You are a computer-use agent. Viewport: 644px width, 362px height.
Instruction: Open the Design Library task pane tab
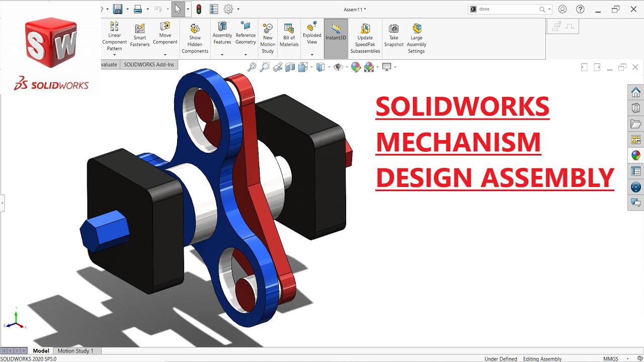point(636,108)
